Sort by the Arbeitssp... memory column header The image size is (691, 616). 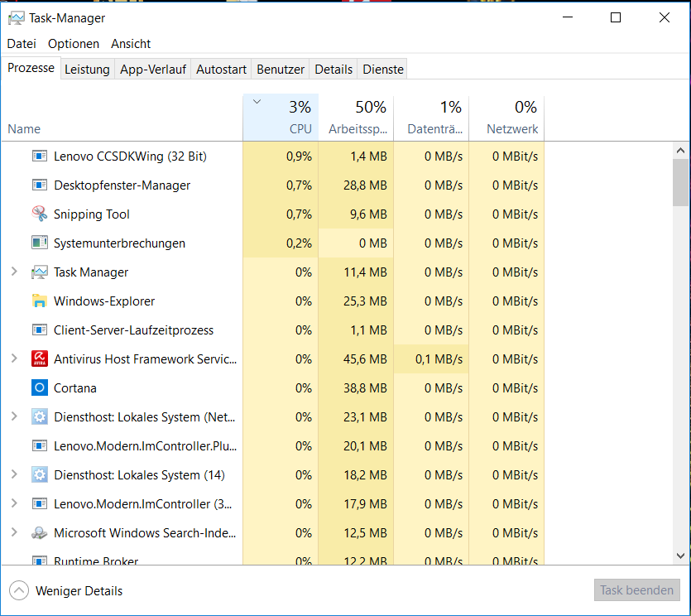coord(356,118)
